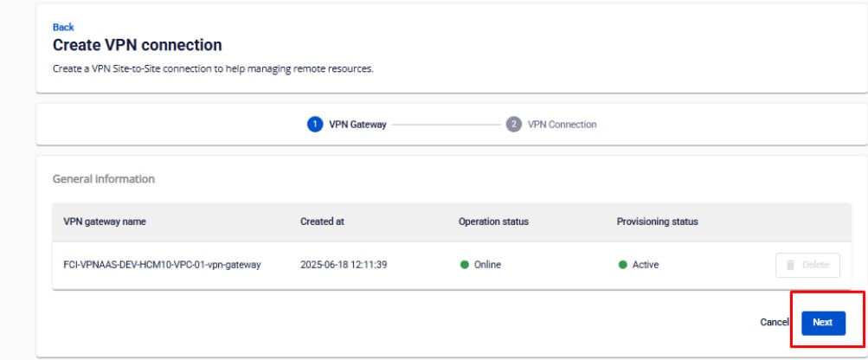868x360 pixels.
Task: Click the Active provisioning status text
Action: click(x=646, y=265)
